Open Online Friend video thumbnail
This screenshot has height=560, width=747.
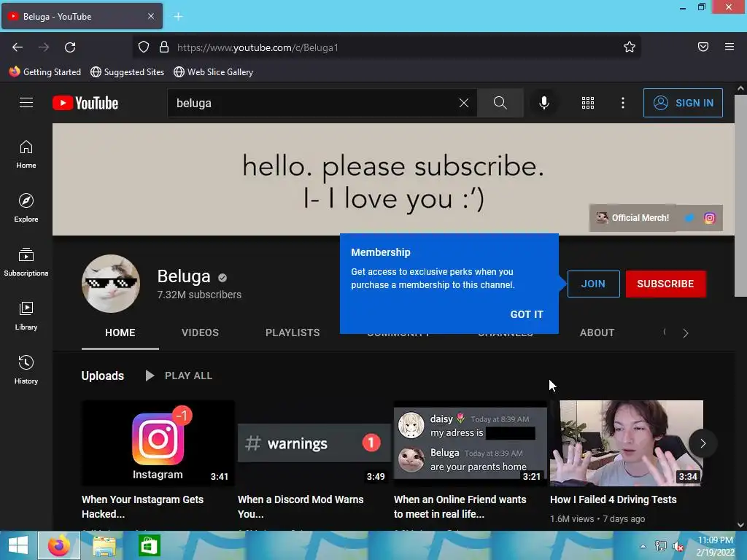tap(471, 443)
